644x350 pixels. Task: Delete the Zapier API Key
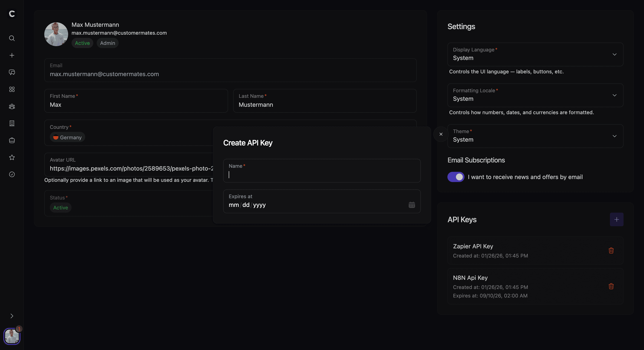611,251
